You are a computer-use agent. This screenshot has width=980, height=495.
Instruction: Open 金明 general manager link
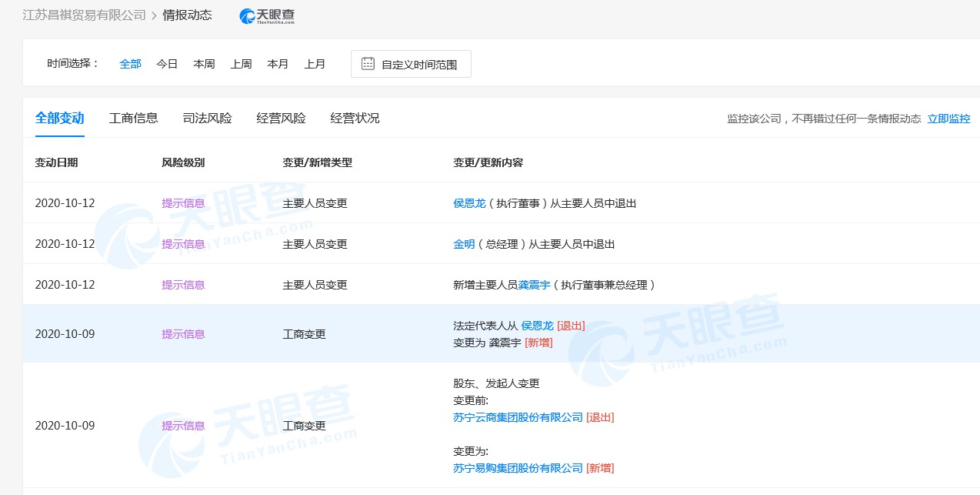tap(464, 244)
